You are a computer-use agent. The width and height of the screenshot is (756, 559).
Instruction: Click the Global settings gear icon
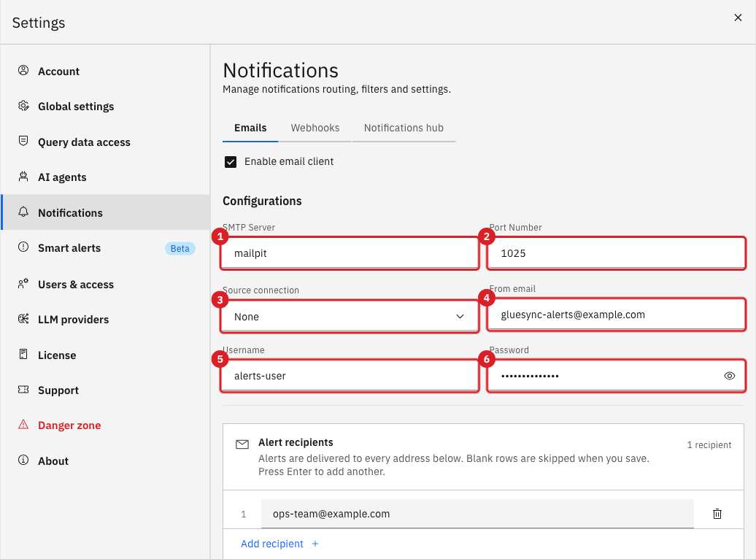point(23,106)
